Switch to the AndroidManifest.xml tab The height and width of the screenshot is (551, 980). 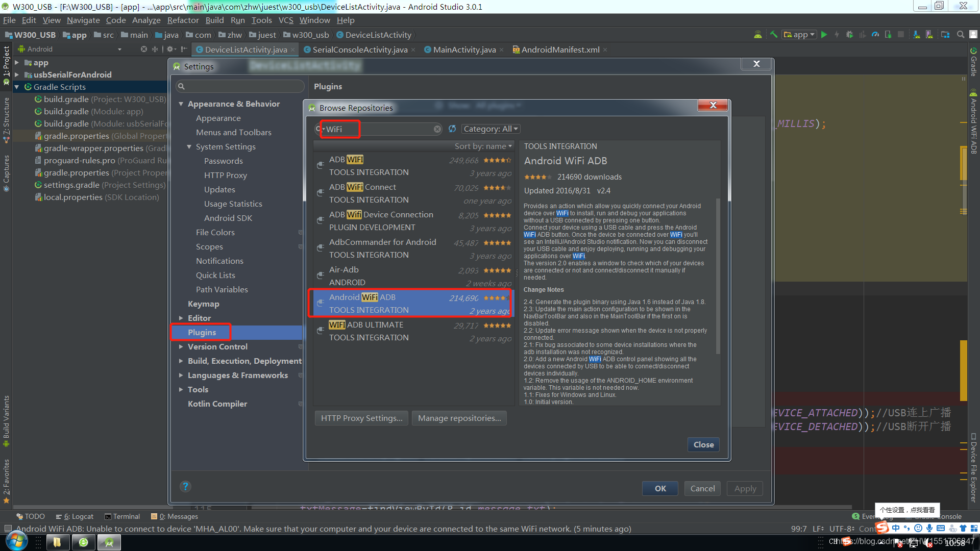560,49
